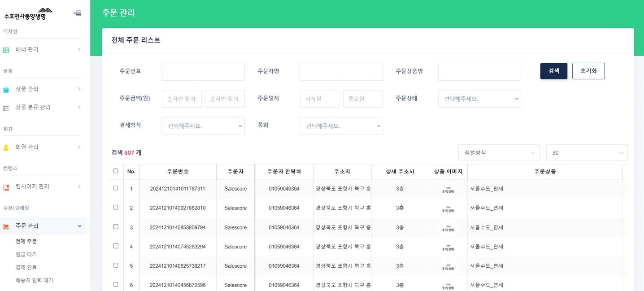
Task: Click the product image thumbnail in row 2
Action: pyautogui.click(x=448, y=208)
